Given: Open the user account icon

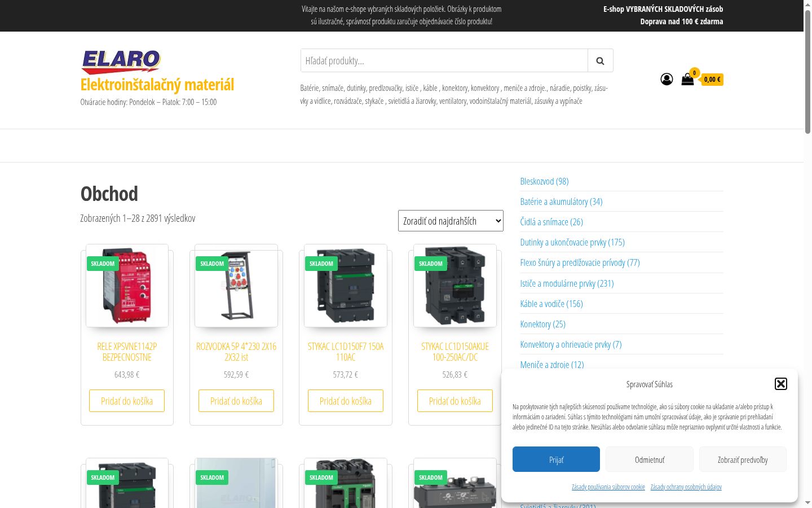Looking at the screenshot, I should [667, 79].
